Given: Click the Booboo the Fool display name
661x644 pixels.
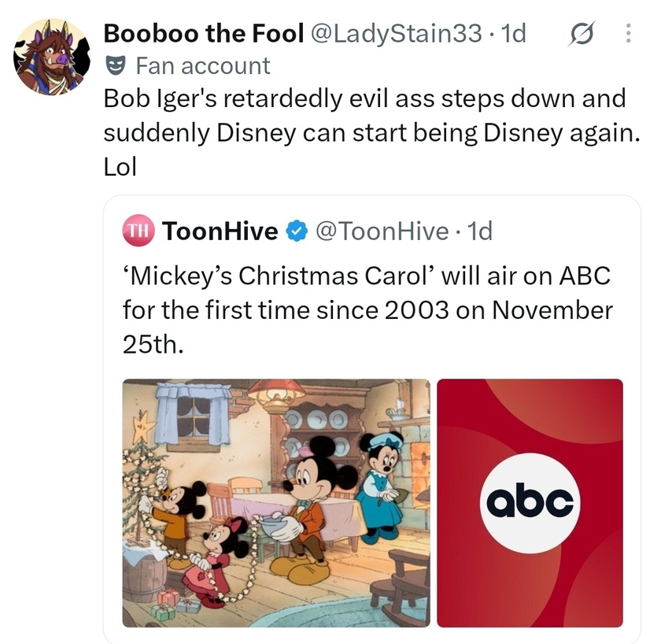Looking at the screenshot, I should coord(204,33).
